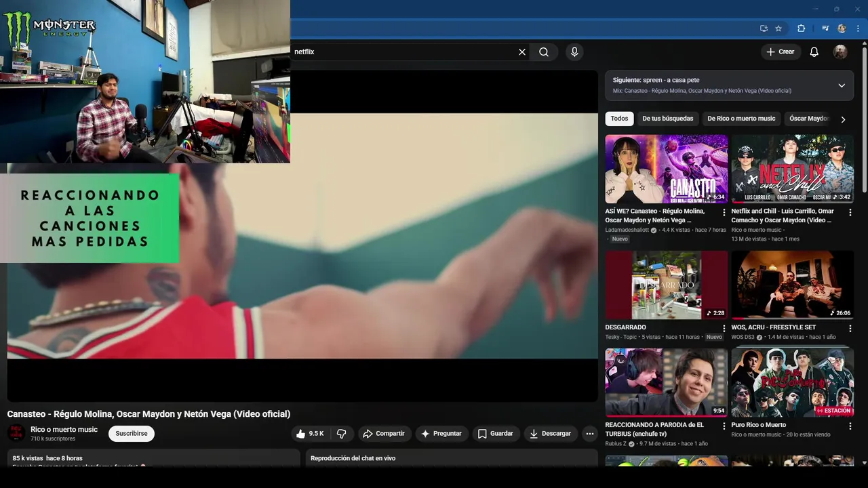
Task: Click REACCIONANDO A PARODIA de EL TURBIUS title
Action: [654, 429]
